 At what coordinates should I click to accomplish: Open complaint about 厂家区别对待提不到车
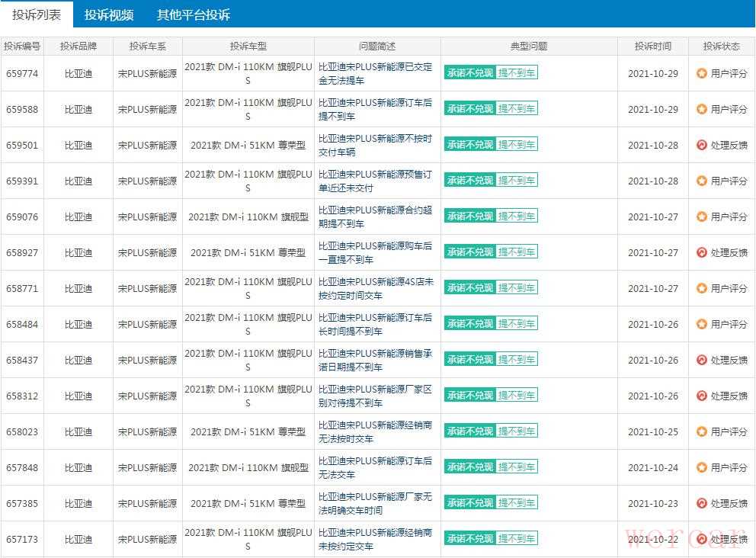pos(376,396)
